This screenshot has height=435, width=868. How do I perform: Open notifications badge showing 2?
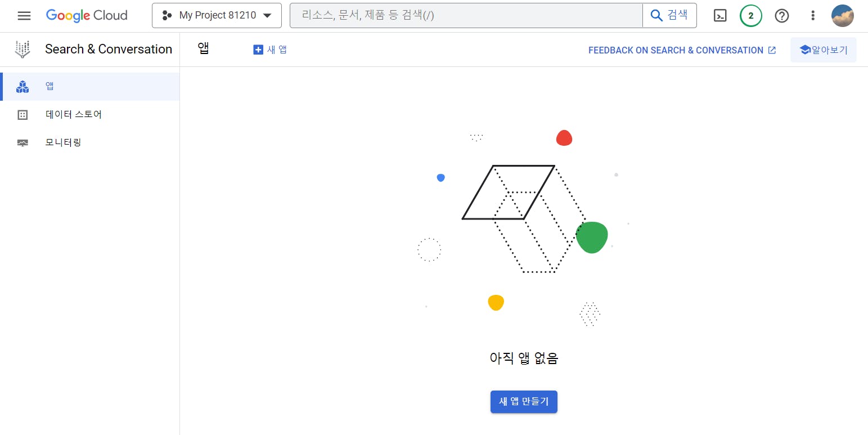point(751,16)
